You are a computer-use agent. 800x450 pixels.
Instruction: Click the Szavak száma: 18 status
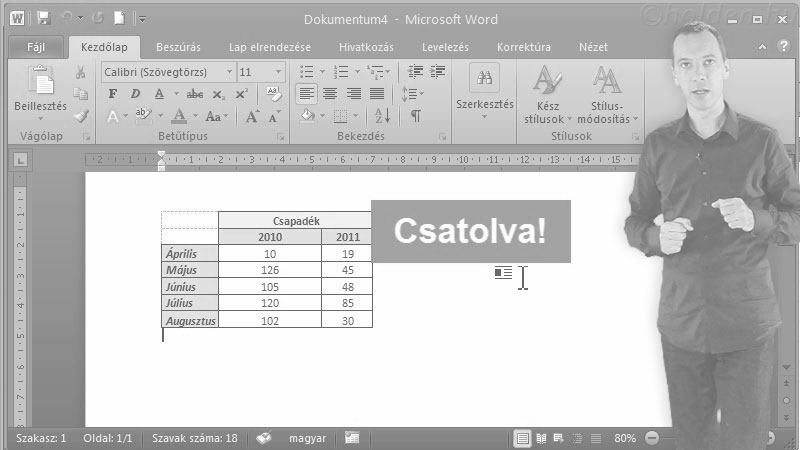point(194,438)
